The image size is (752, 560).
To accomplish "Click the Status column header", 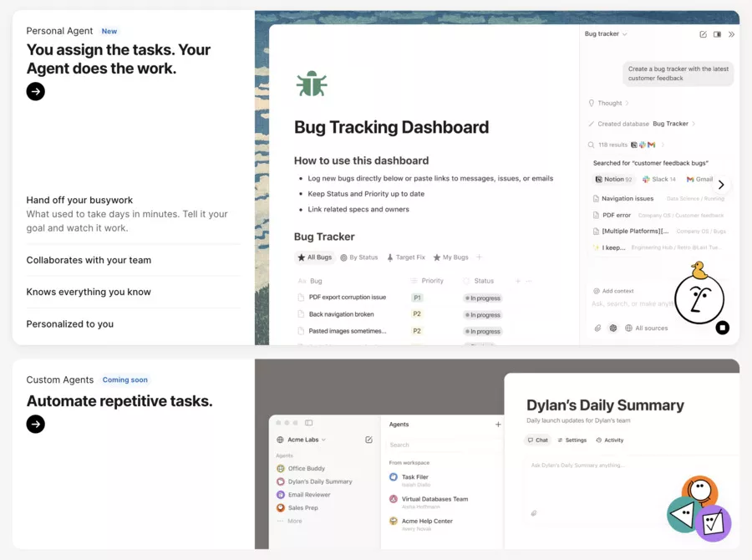I will pyautogui.click(x=478, y=281).
